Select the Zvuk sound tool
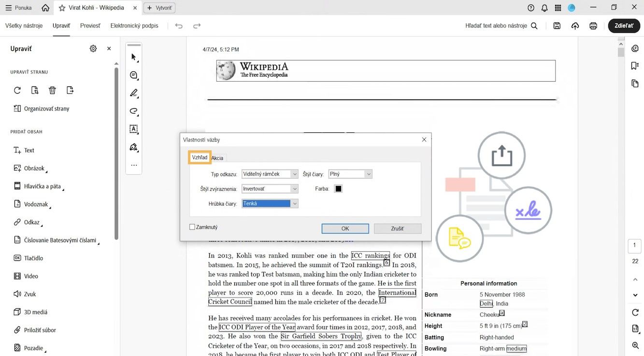The height and width of the screenshot is (356, 644). tap(25, 294)
